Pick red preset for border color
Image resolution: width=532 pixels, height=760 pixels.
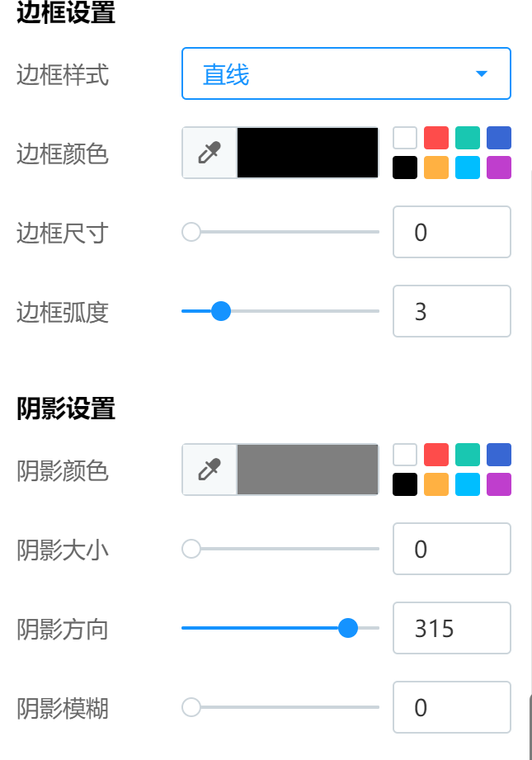(x=436, y=137)
